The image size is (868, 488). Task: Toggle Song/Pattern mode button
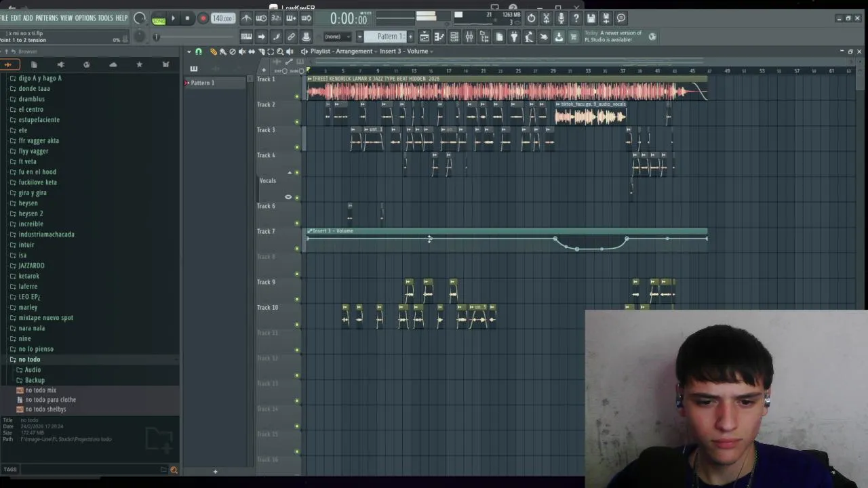(158, 20)
